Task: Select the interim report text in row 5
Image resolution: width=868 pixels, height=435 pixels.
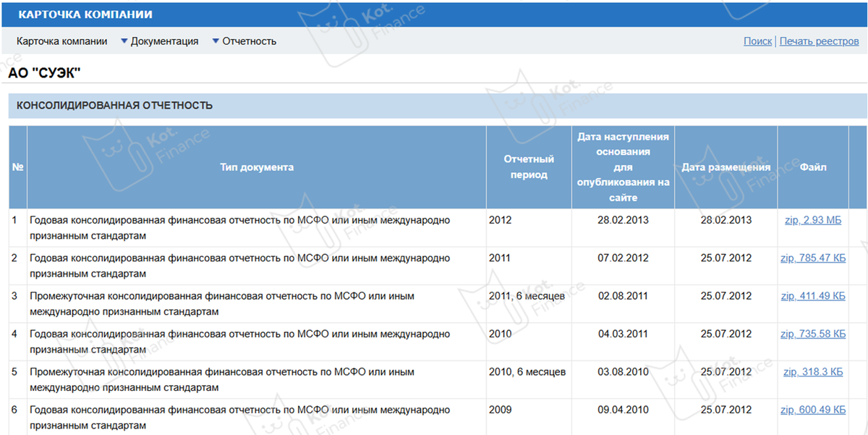Action: (222, 380)
